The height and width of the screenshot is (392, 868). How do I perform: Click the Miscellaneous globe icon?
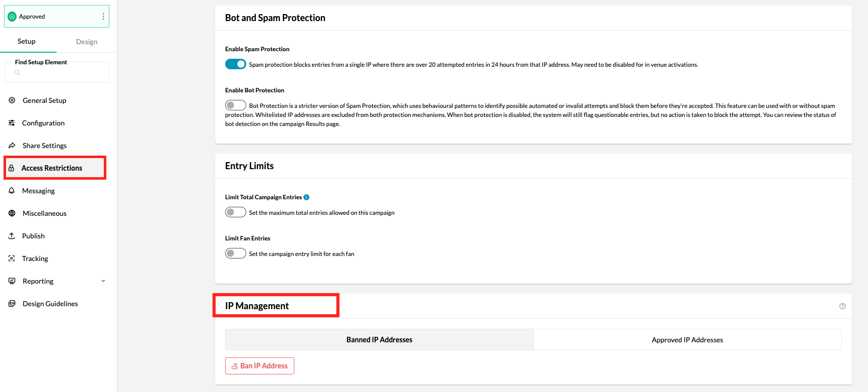click(x=12, y=213)
